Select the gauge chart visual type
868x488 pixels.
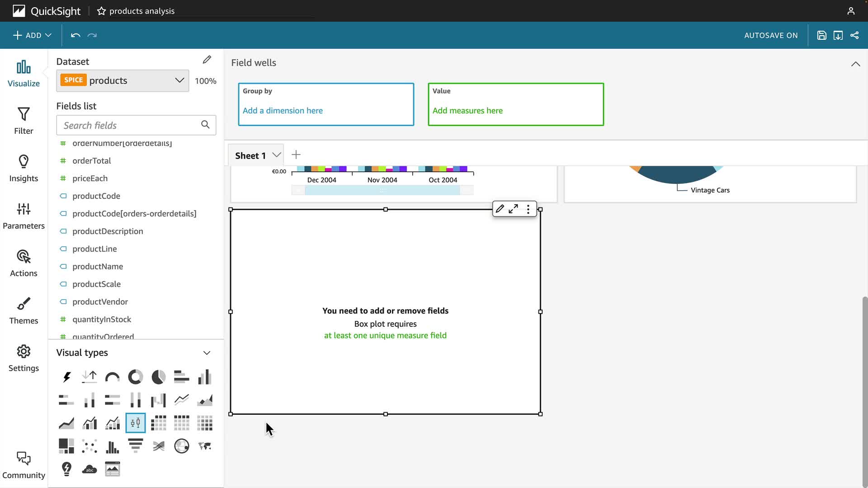point(112,377)
